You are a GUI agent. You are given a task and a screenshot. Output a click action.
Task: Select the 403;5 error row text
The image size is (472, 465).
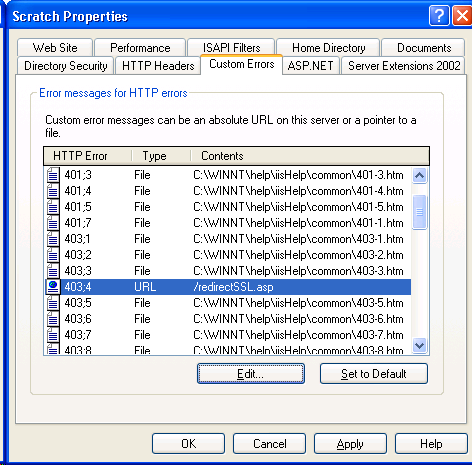coord(78,303)
